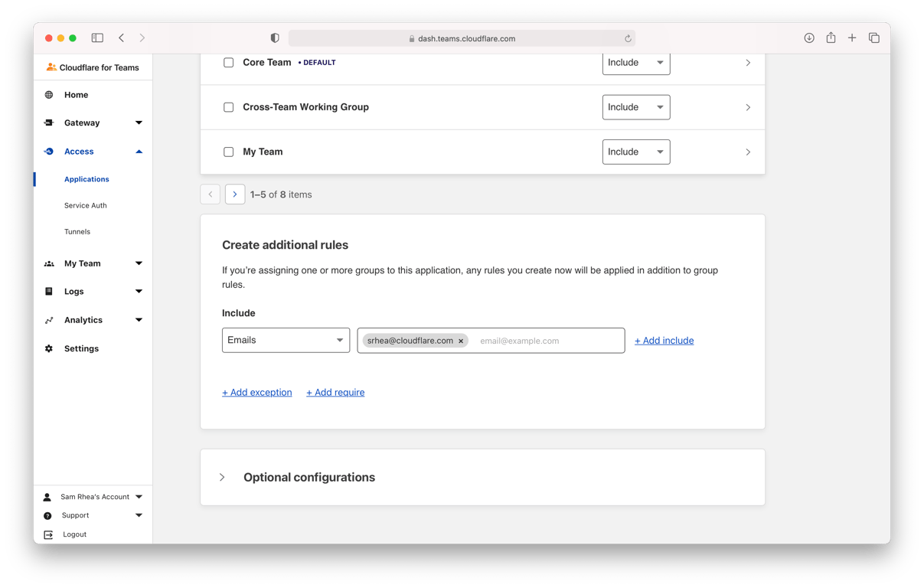Click the Logs book icon
Screen dimensions: 924x588
click(49, 292)
